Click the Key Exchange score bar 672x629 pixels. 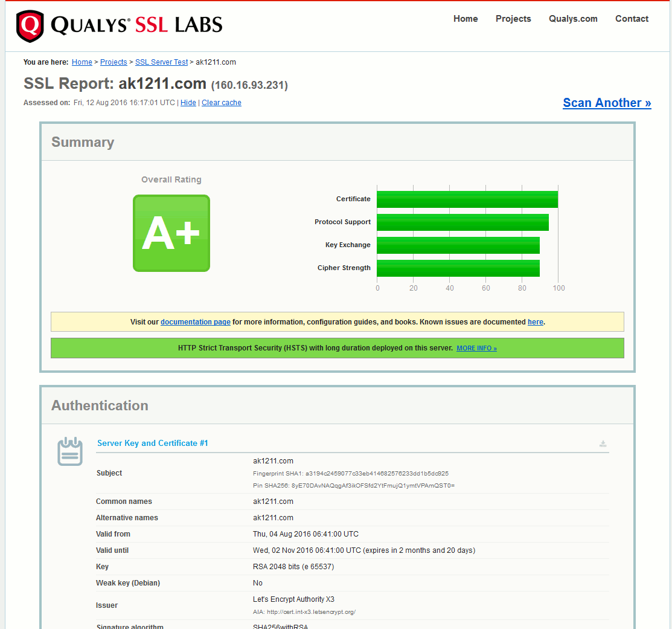pyautogui.click(x=458, y=245)
